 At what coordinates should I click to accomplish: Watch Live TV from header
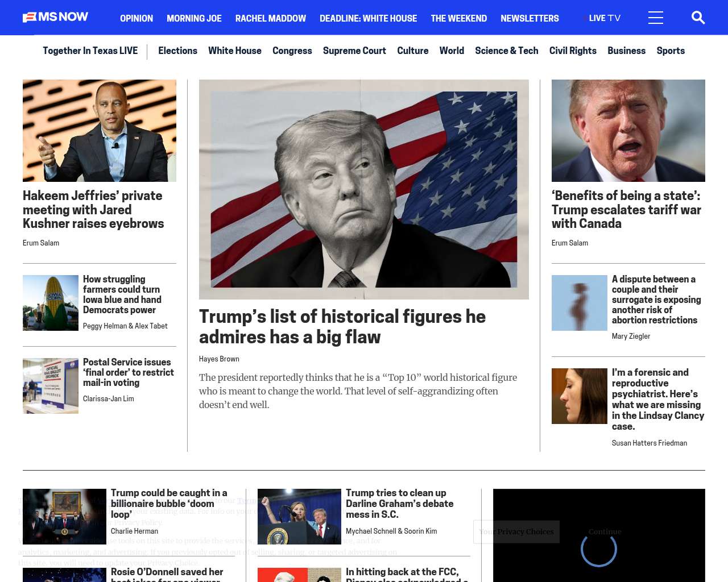pyautogui.click(x=602, y=18)
